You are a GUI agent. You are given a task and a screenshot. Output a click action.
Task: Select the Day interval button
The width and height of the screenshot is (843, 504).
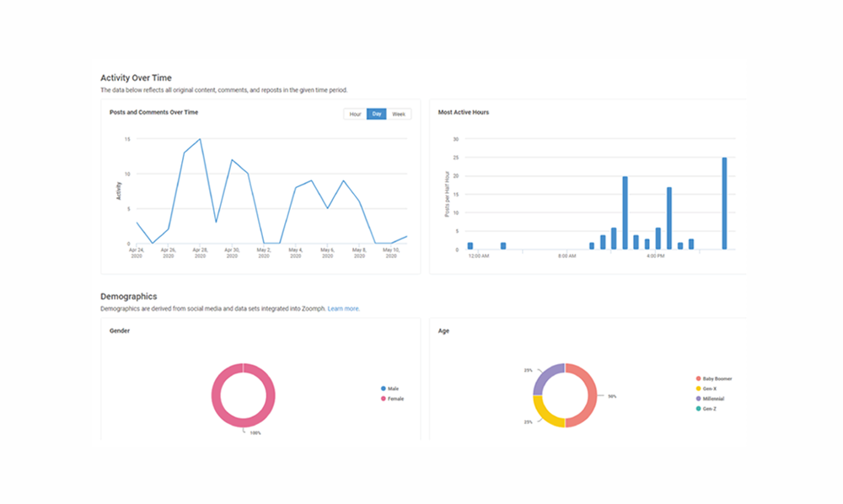(376, 114)
